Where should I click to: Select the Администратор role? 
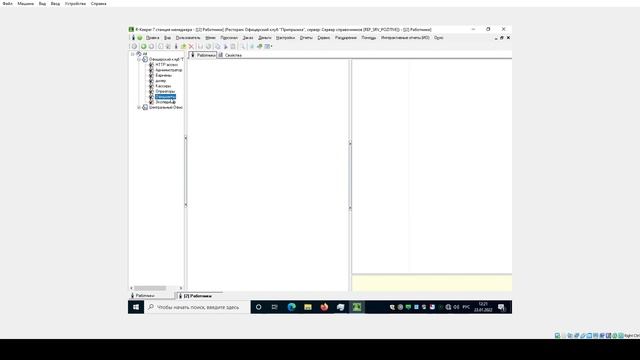[x=169, y=70]
